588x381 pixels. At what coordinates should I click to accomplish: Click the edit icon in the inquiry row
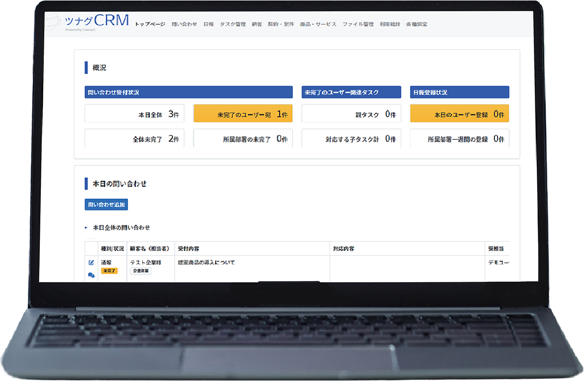(91, 263)
